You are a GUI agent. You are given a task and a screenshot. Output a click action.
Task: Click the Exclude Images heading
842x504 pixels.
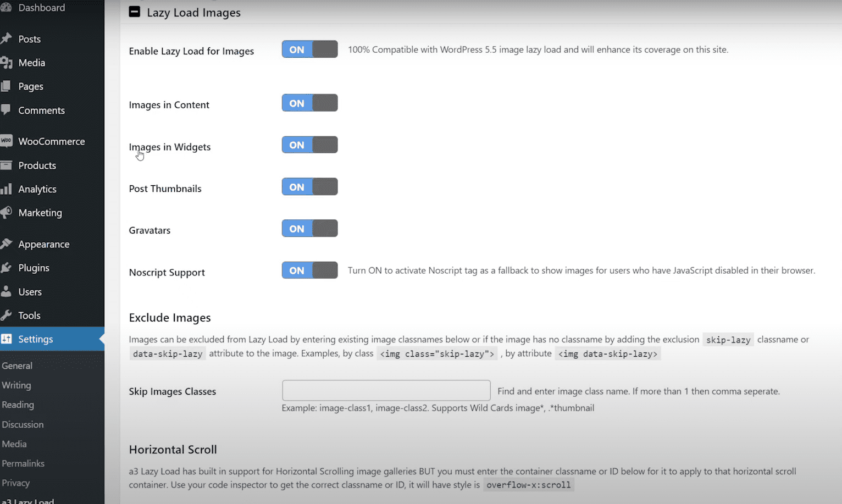(170, 318)
